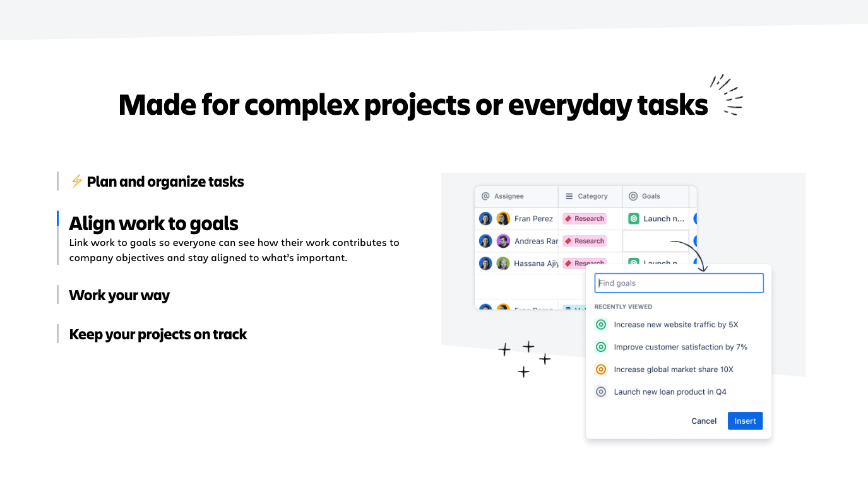Click the green target icon on the Launch goal chip
868x490 pixels.
[x=633, y=218]
